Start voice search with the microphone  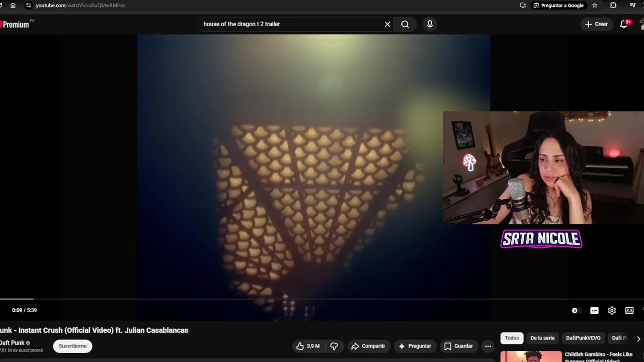pyautogui.click(x=430, y=24)
